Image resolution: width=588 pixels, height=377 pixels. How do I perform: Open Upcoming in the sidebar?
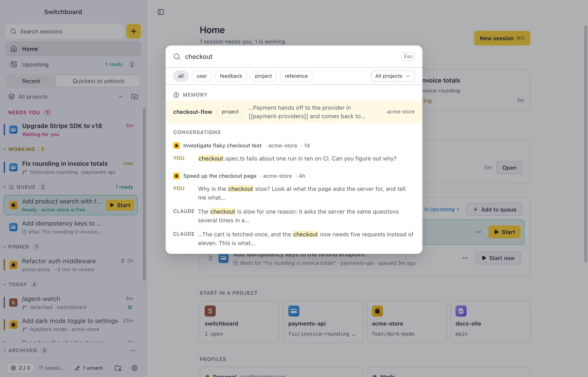[73, 64]
